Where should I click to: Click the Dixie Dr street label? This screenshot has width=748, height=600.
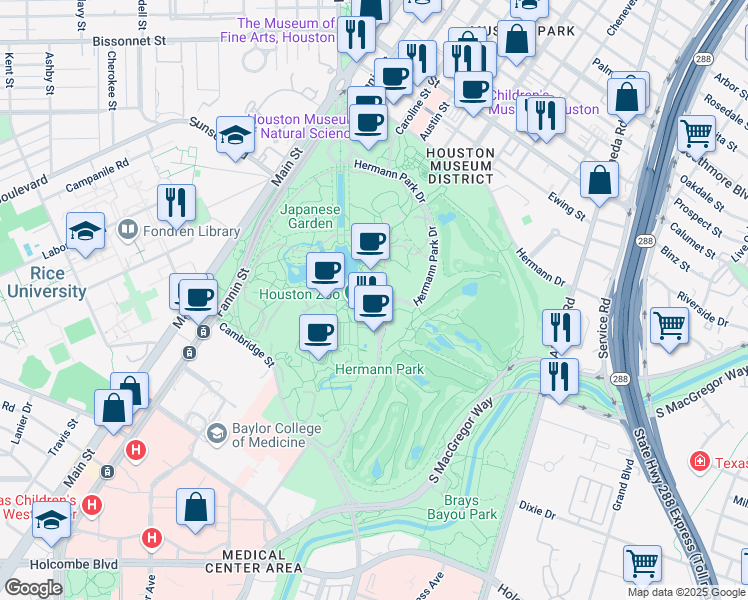click(x=537, y=510)
